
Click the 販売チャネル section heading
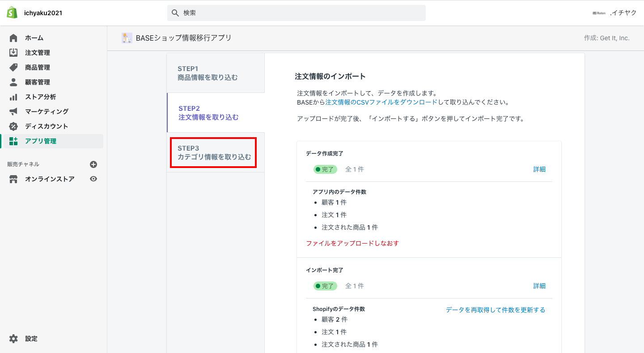pos(23,164)
